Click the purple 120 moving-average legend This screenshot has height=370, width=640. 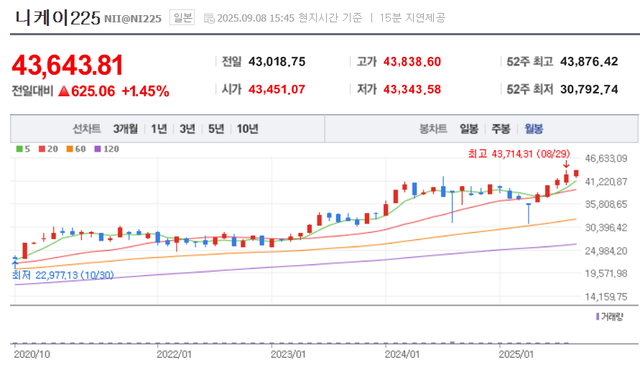[x=107, y=149]
